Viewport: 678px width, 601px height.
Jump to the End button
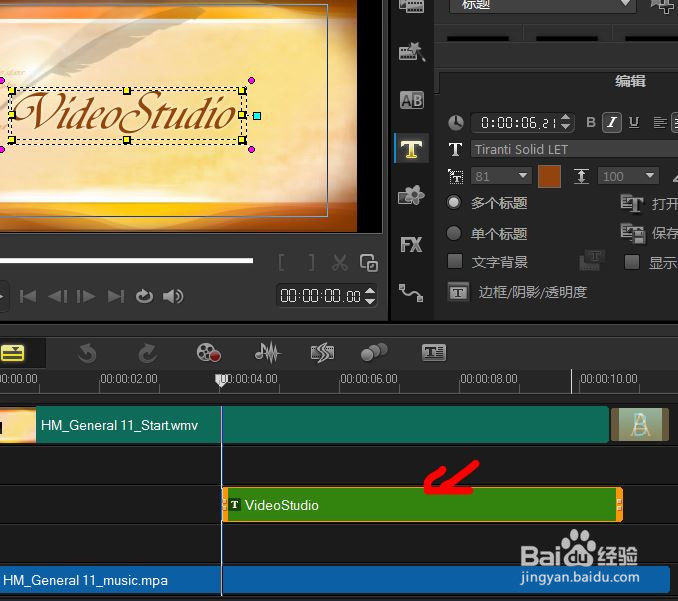click(116, 296)
